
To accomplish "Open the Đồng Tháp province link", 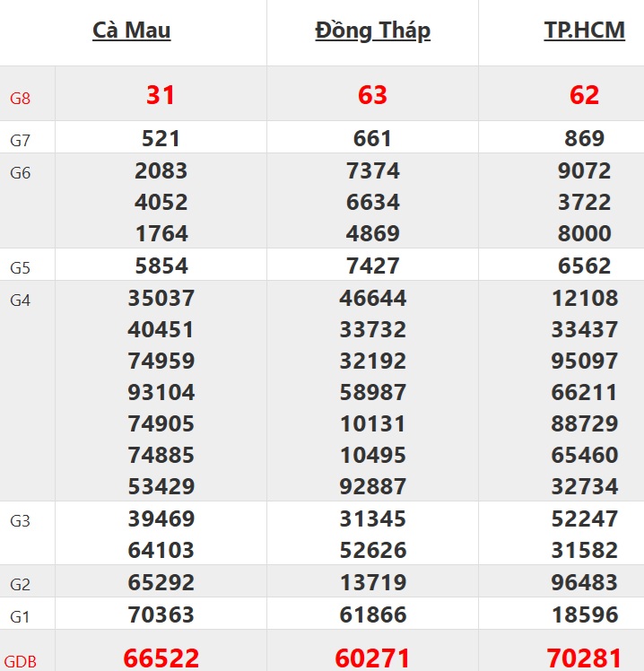I will click(x=372, y=30).
